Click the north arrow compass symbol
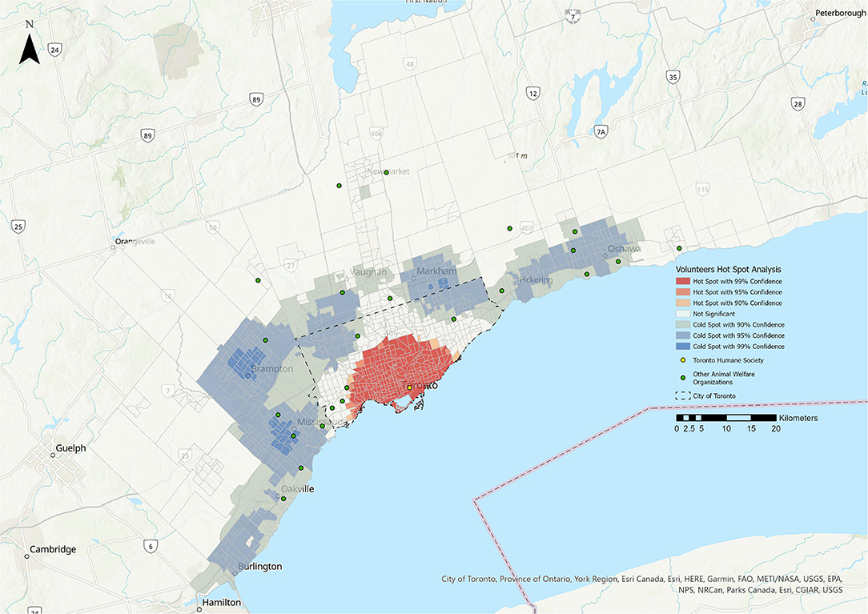 30,42
